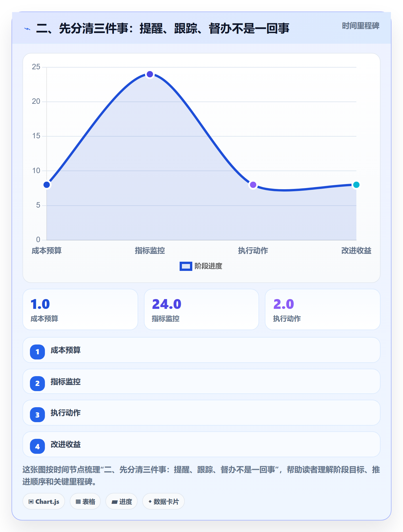Viewport: 403px width, 532px height.
Task: Select the 成本预算 step row title
Action: [66, 350]
